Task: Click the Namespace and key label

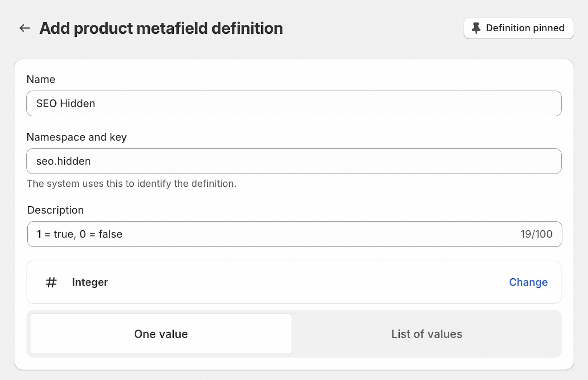Action: coord(76,137)
